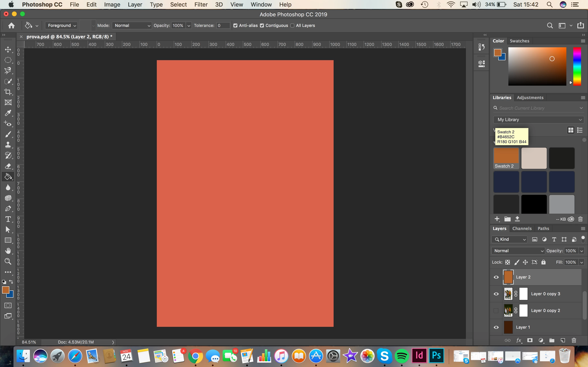This screenshot has height=367, width=588.
Task: Delete layer with trash icon
Action: [574, 340]
